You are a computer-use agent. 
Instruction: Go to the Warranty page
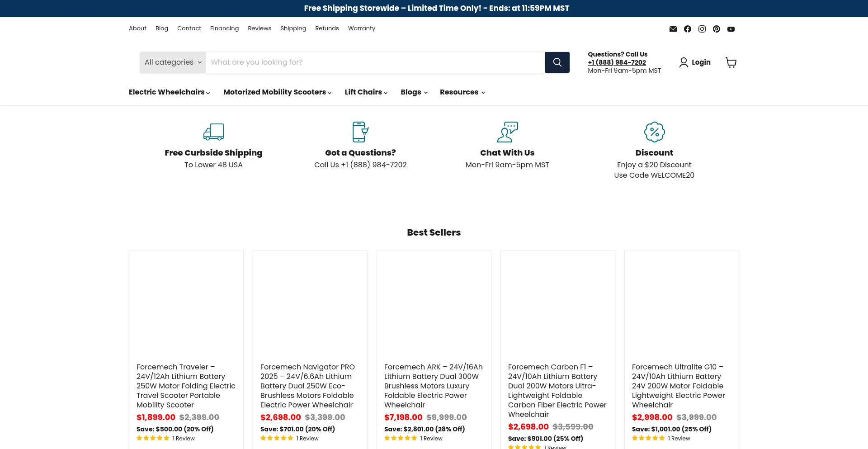(x=361, y=28)
